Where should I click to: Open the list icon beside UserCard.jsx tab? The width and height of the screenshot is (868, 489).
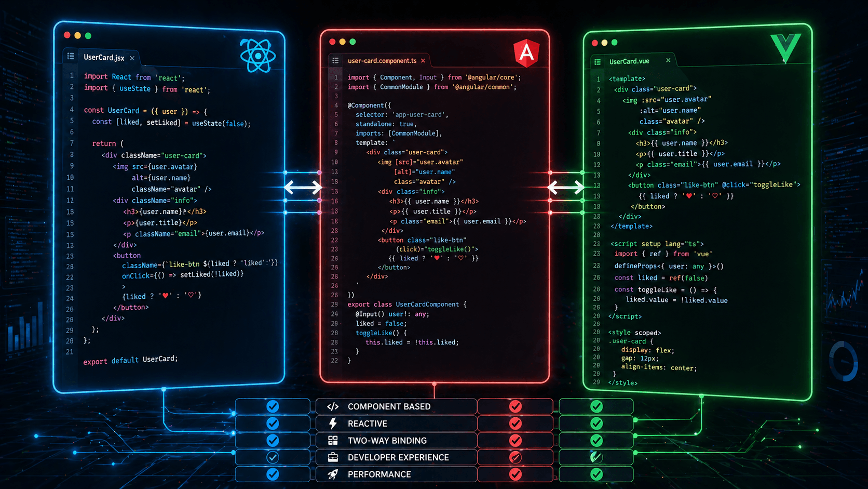71,56
